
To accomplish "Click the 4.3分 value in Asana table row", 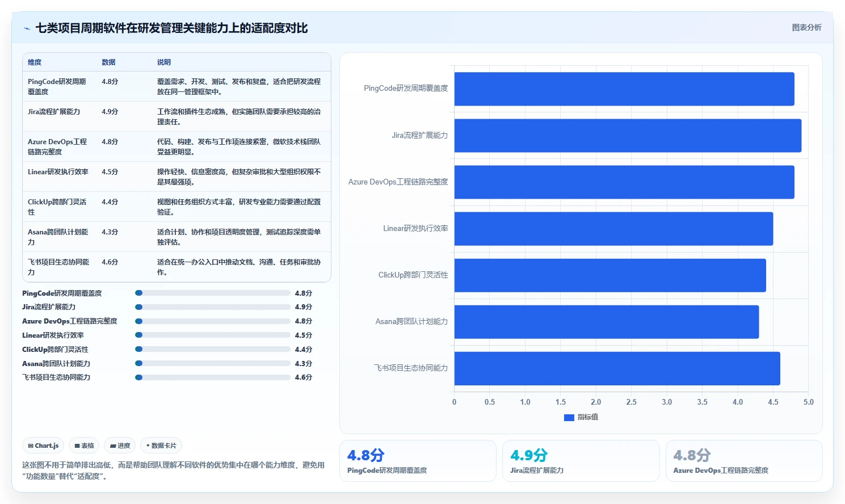I will pyautogui.click(x=110, y=232).
